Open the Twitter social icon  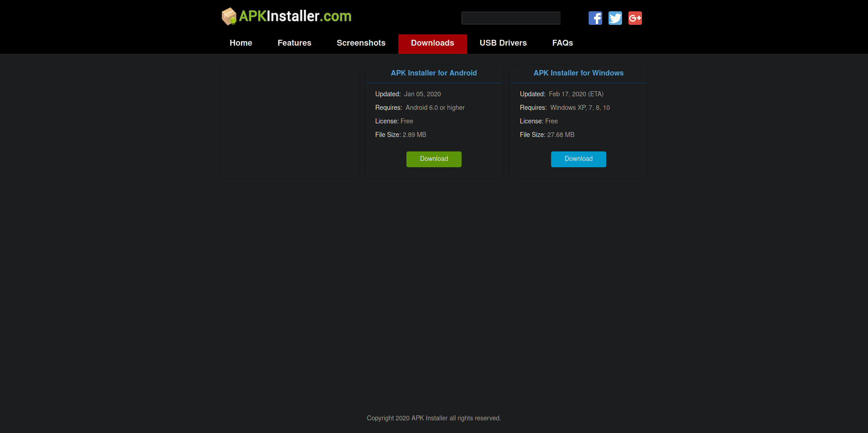(x=615, y=18)
